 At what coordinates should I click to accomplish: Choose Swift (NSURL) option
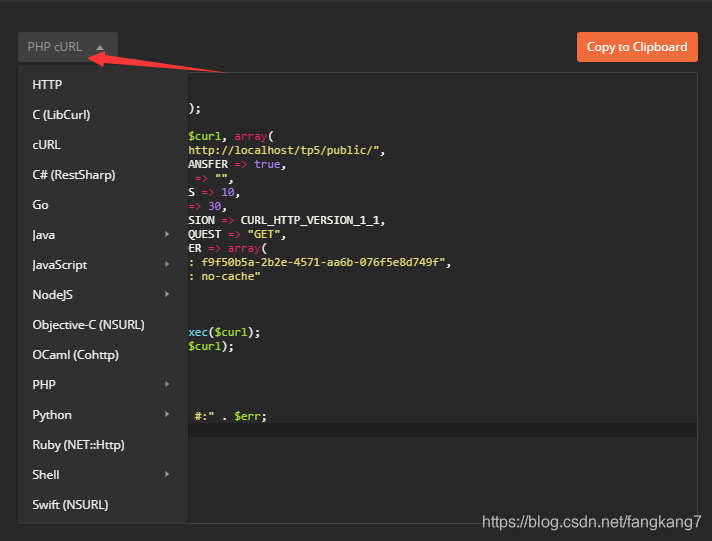[x=103, y=505]
